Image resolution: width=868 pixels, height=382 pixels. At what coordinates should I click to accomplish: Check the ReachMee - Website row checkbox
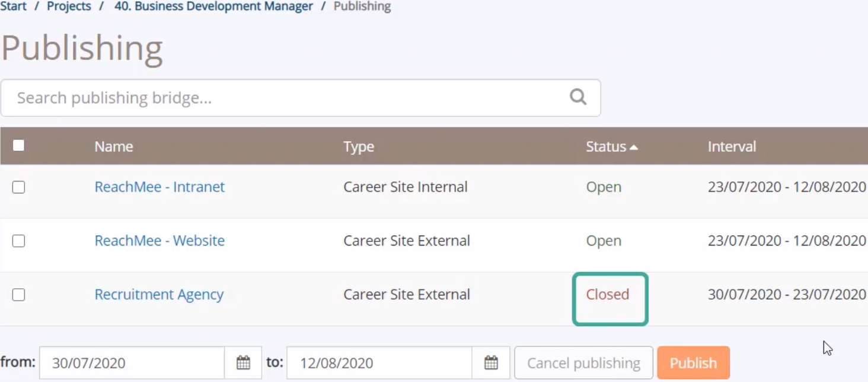point(18,241)
